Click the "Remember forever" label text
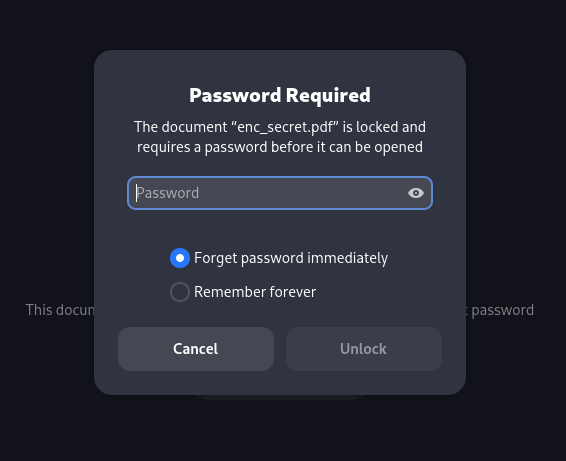This screenshot has height=461, width=566. [255, 292]
